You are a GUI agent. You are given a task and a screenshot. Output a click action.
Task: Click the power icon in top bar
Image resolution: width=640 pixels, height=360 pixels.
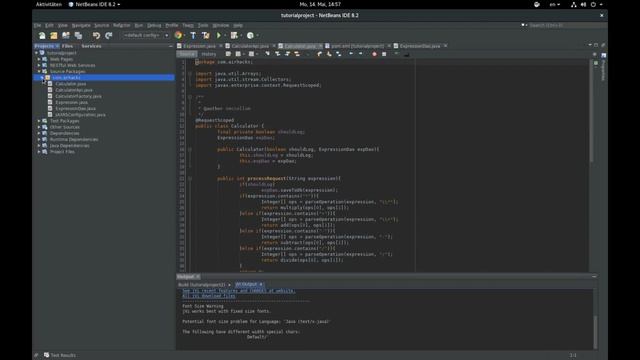pyautogui.click(x=593, y=4)
